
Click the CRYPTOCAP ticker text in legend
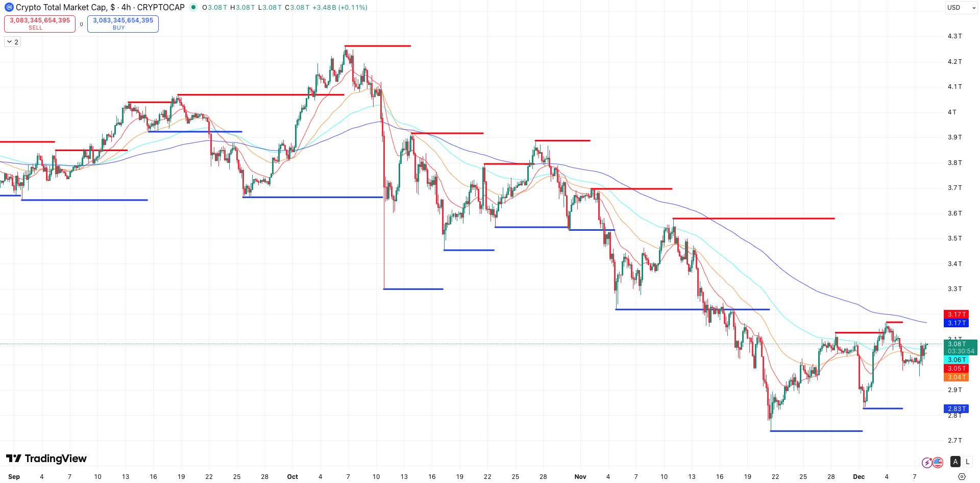click(161, 7)
